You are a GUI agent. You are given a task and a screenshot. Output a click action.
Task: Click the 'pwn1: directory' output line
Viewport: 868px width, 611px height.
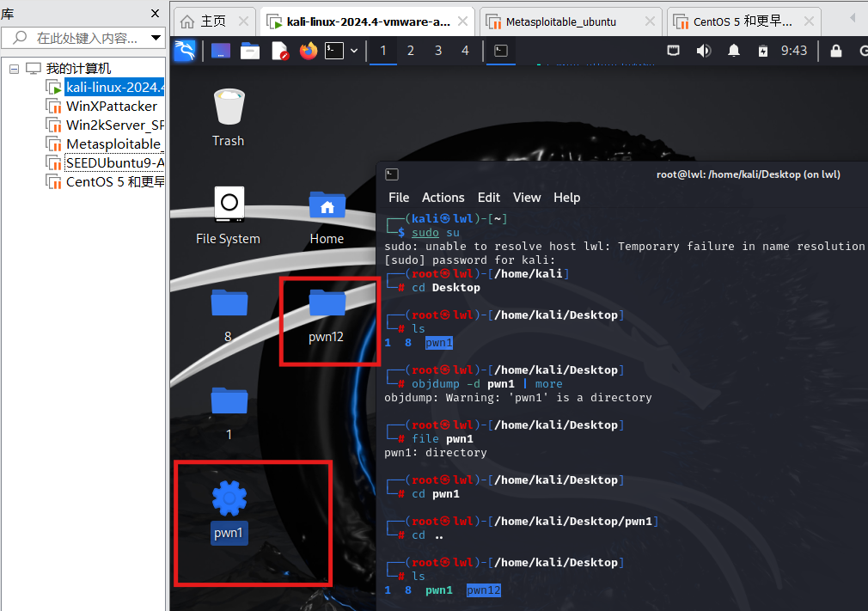[435, 453]
